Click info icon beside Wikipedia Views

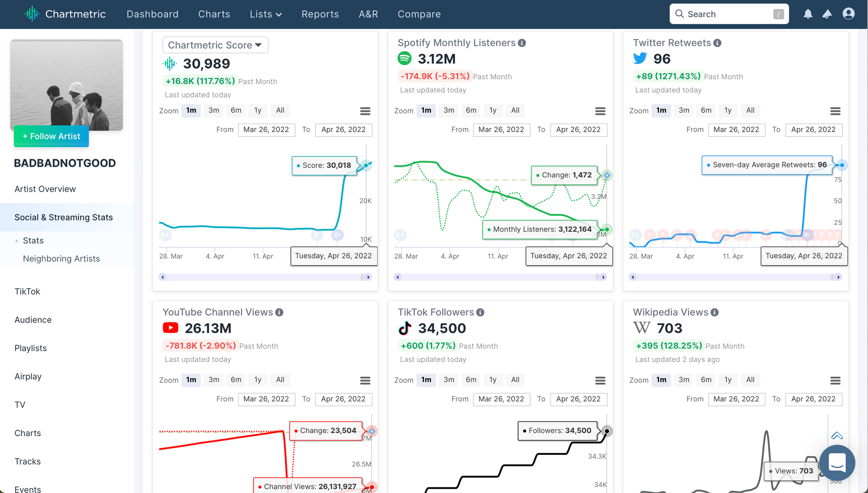coord(715,312)
